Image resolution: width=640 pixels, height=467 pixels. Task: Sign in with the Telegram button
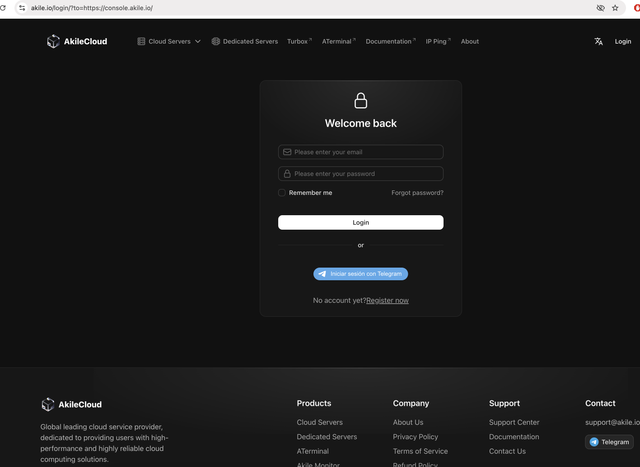pyautogui.click(x=361, y=274)
